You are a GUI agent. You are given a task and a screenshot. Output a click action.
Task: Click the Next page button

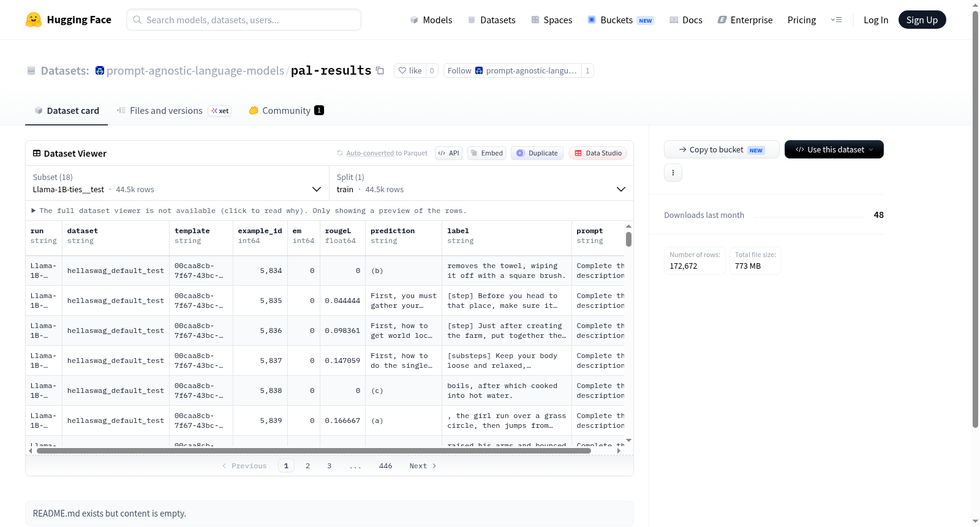423,466
